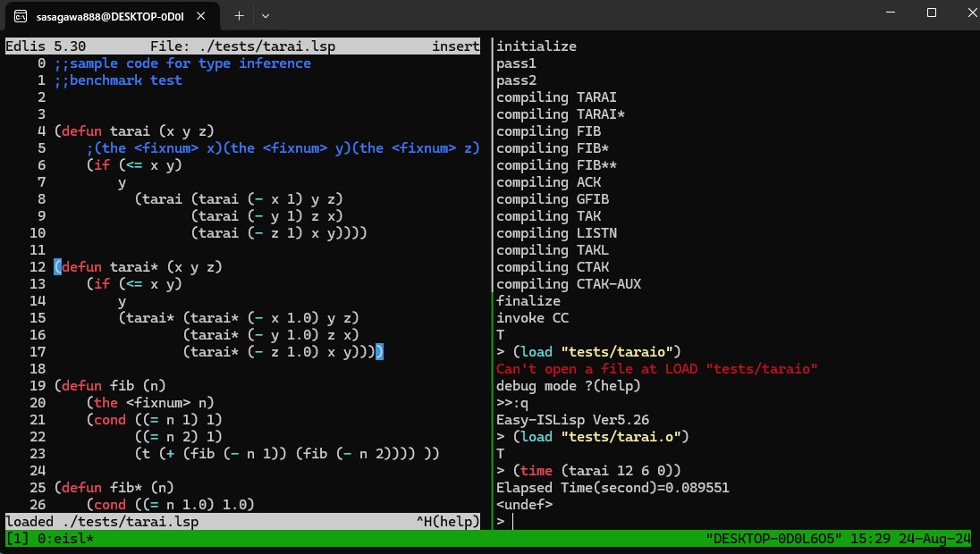Click 'Elapsed Time(second)=0.089551' result
The width and height of the screenshot is (980, 554).
612,487
